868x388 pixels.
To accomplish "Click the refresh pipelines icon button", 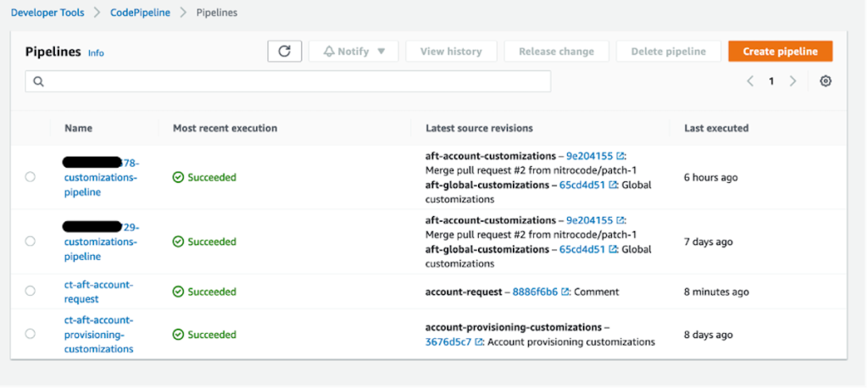I will point(285,52).
